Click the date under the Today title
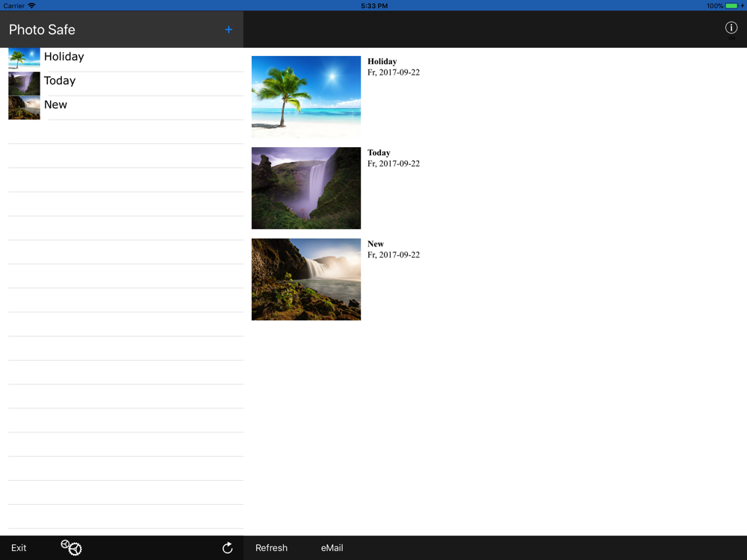This screenshot has width=747, height=560. click(x=394, y=164)
